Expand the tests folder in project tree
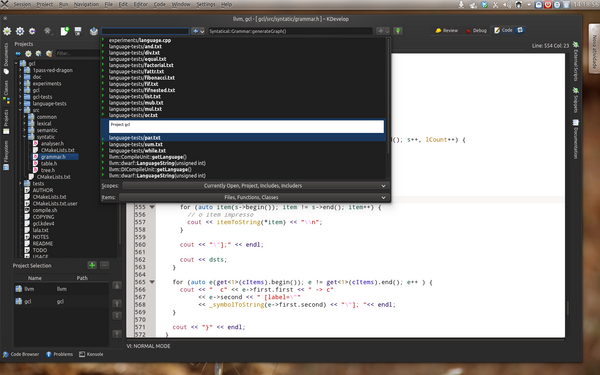 pyautogui.click(x=20, y=184)
